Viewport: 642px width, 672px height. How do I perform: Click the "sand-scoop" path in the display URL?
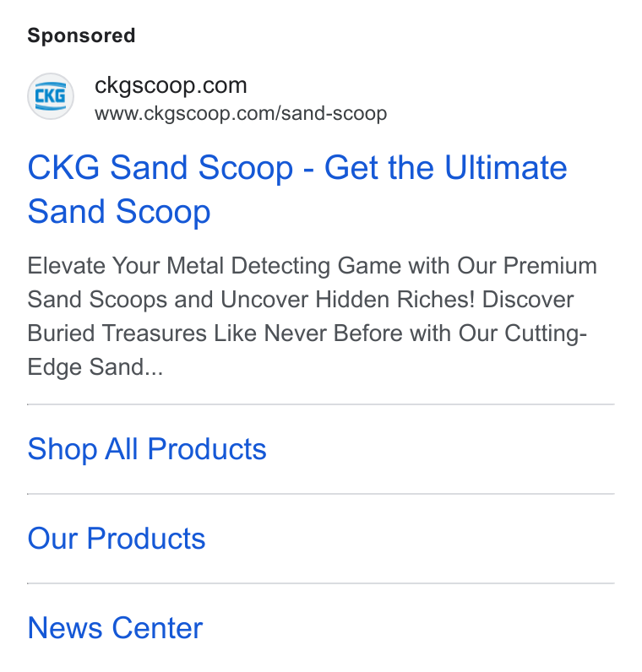click(334, 114)
